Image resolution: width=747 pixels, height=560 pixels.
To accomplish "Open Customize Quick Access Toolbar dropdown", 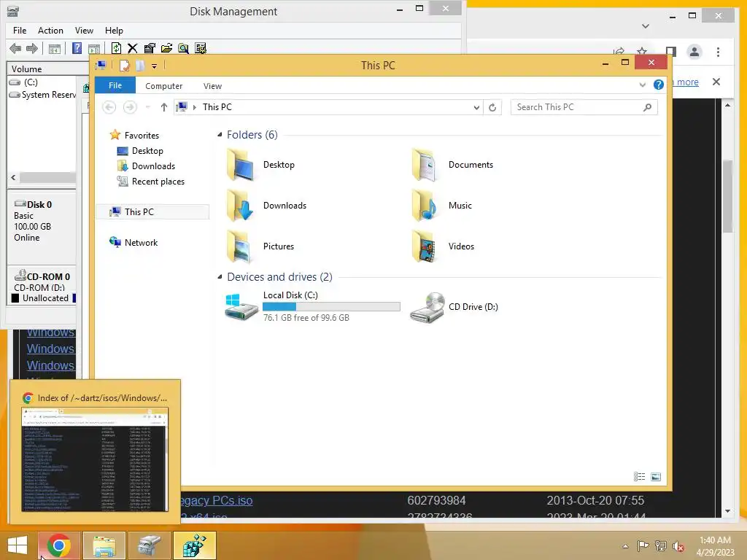I will (x=155, y=66).
